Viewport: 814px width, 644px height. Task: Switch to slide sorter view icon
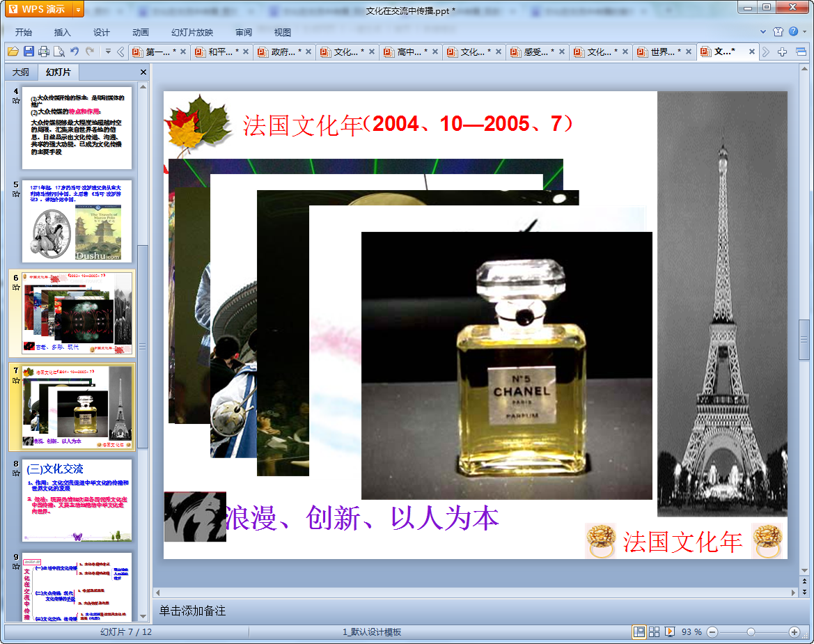(x=654, y=631)
